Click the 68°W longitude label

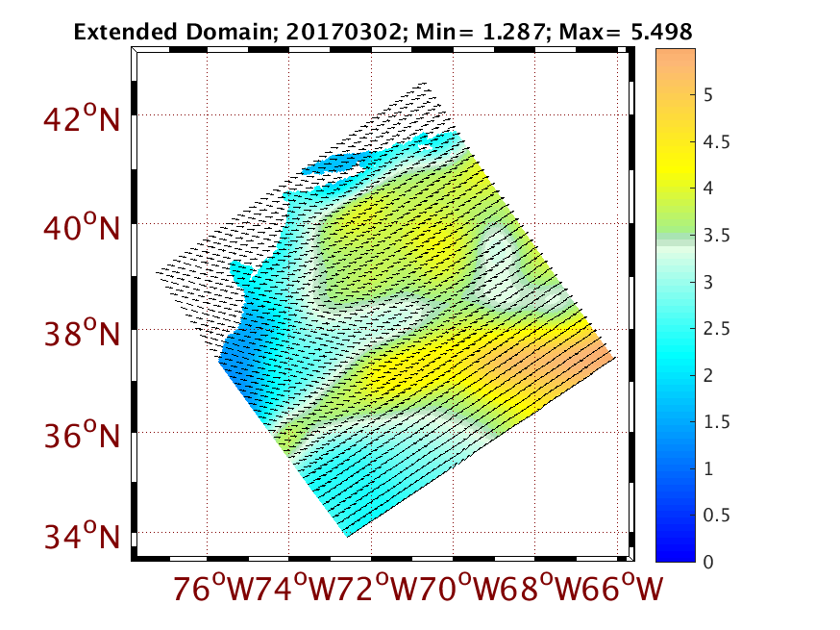pyautogui.click(x=541, y=588)
